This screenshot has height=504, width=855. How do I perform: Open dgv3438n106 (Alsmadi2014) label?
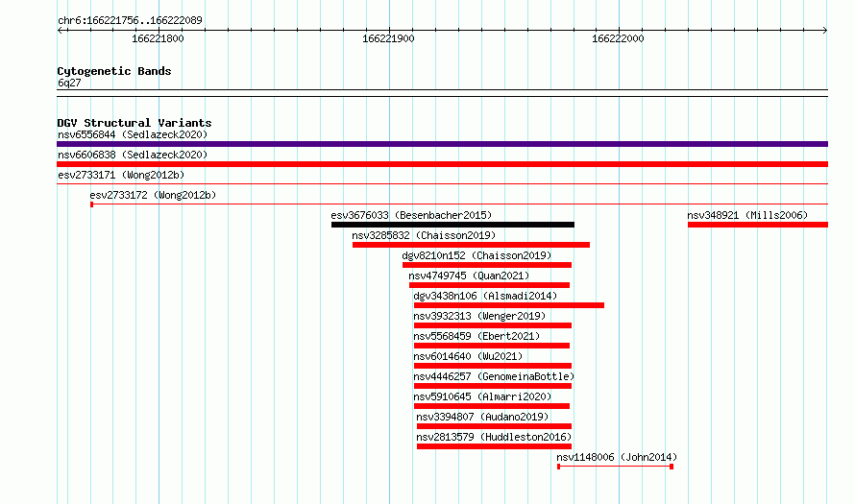click(485, 296)
